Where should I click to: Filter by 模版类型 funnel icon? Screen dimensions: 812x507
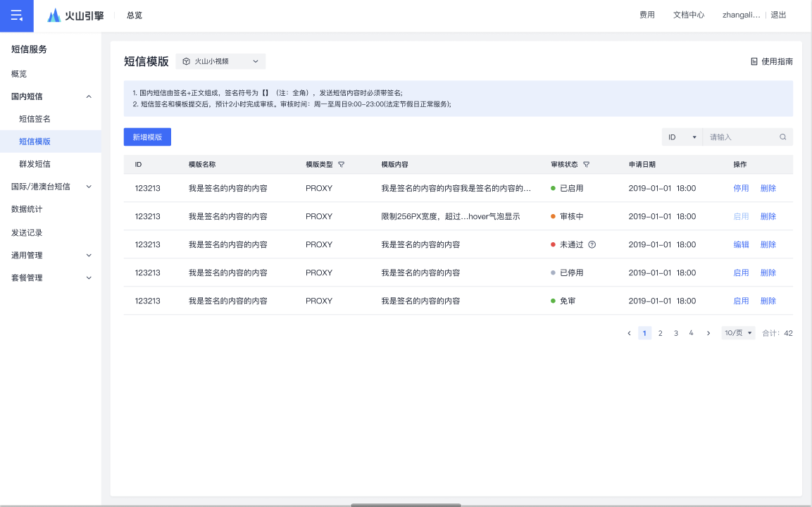[x=342, y=165]
